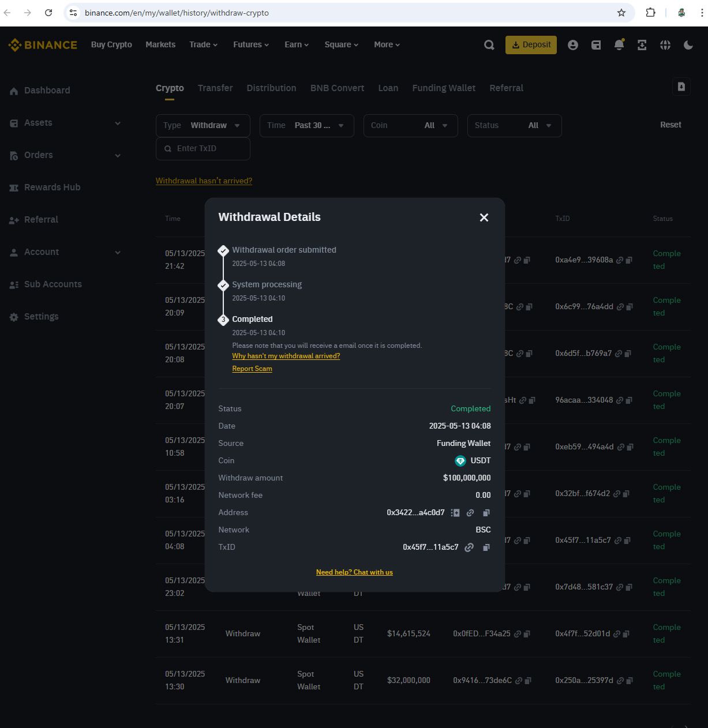
Task: Bookmark this page with the star icon
Action: tap(621, 13)
